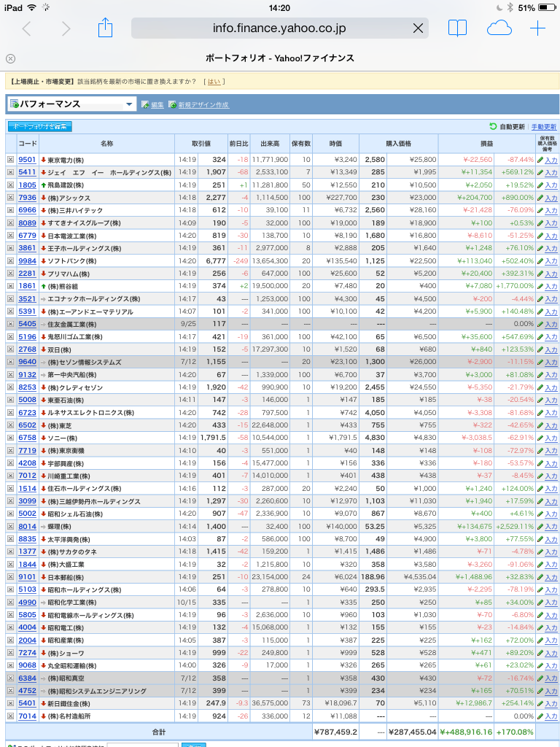
Task: Tap the address bar info.finance.yahoo.co.jp
Action: coord(279,28)
